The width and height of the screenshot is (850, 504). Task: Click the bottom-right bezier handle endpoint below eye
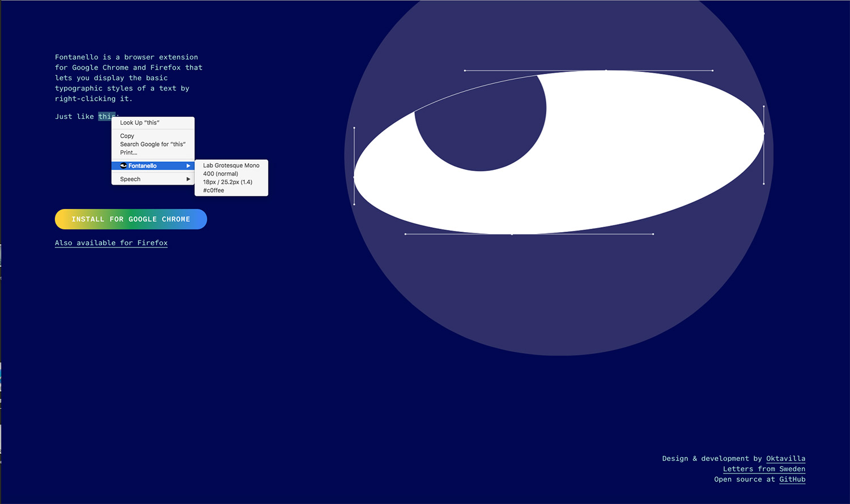(653, 234)
